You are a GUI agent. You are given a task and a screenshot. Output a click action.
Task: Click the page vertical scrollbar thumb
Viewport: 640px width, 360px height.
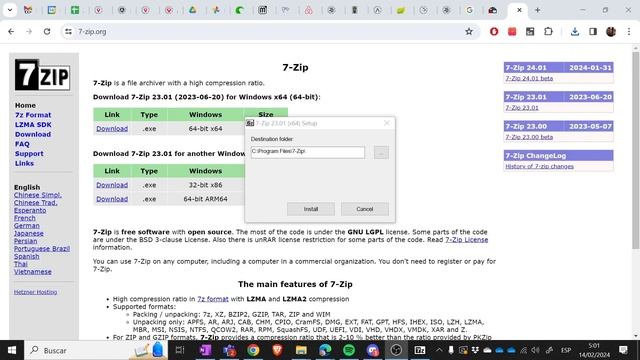pos(636,149)
